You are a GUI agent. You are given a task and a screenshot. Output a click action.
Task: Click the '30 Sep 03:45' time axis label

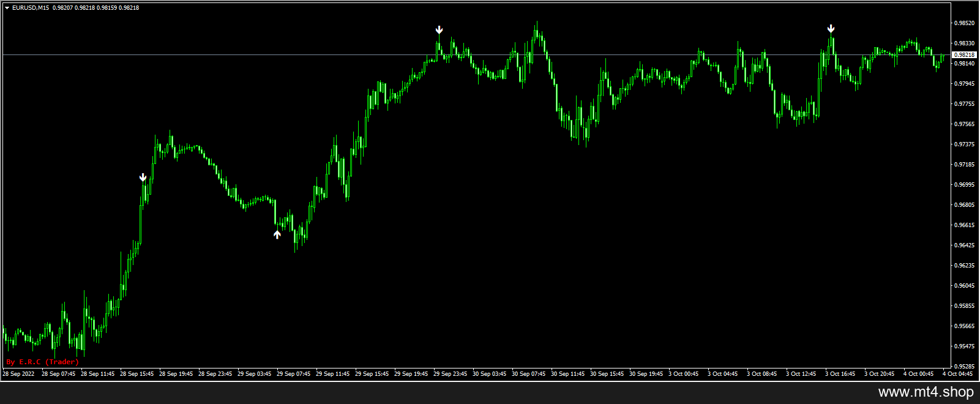tap(489, 374)
